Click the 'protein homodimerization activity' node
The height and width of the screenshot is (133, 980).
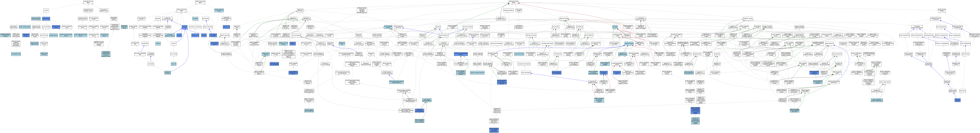(66, 35)
